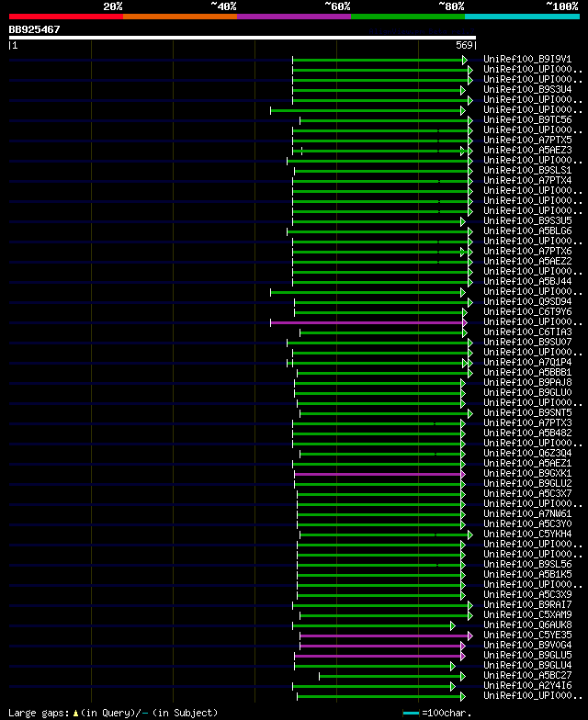Image resolution: width=588 pixels, height=720 pixels.
Task: Open hit UniRef100_B9S3U4
Action: point(527,90)
